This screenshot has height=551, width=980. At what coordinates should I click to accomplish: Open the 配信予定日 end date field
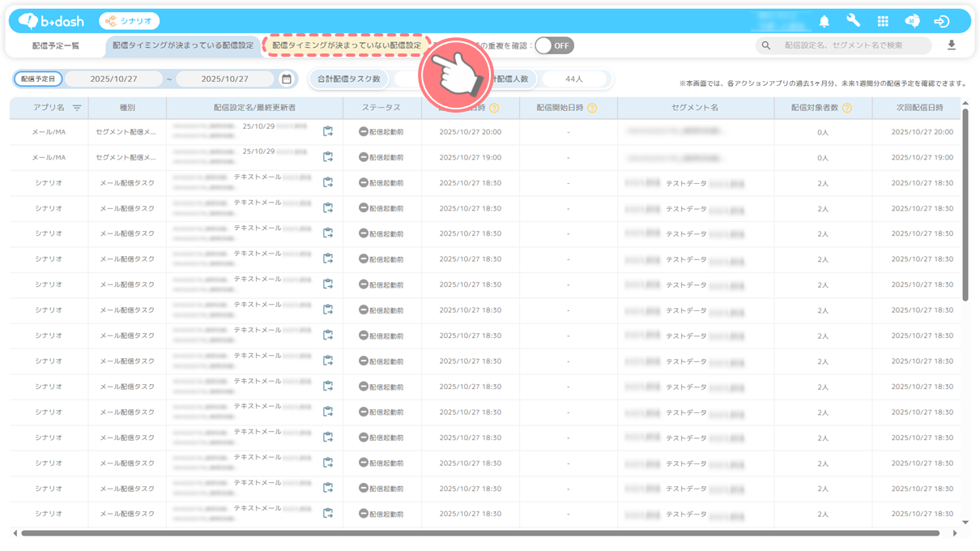[224, 79]
